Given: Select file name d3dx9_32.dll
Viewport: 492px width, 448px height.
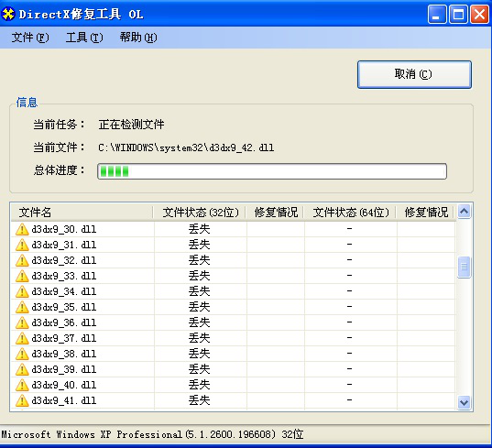Looking at the screenshot, I should [x=64, y=260].
